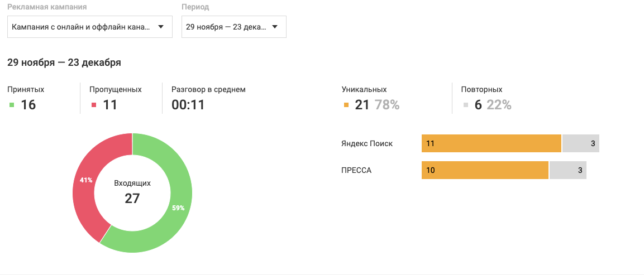Click the ПРЕССА source label

click(356, 170)
